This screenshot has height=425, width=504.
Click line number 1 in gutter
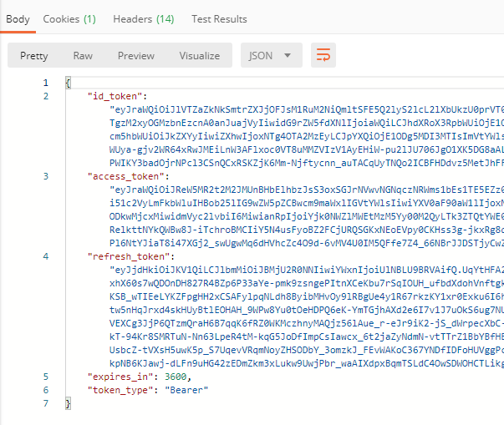click(x=46, y=83)
